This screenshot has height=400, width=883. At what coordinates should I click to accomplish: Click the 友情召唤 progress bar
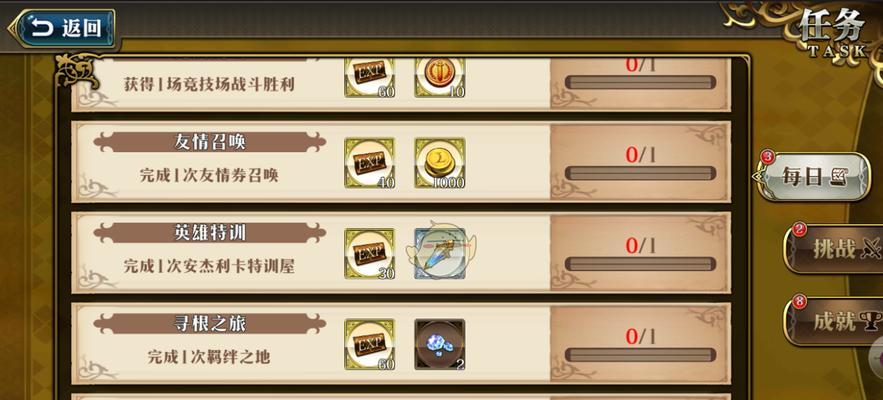[640, 173]
